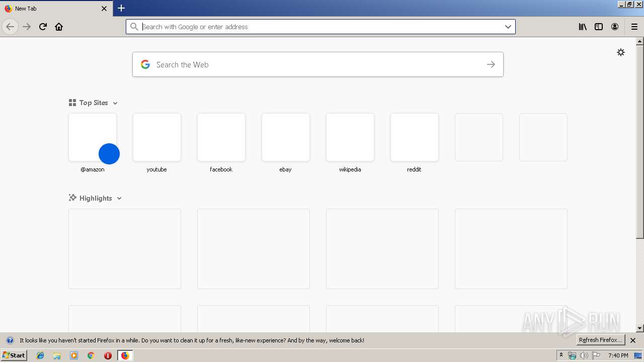This screenshot has height=362, width=644.
Task: Open the Firefox Account icon
Action: 615,27
